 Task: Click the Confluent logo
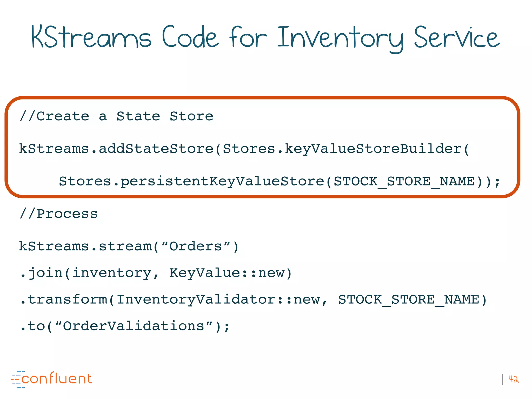[51, 379]
